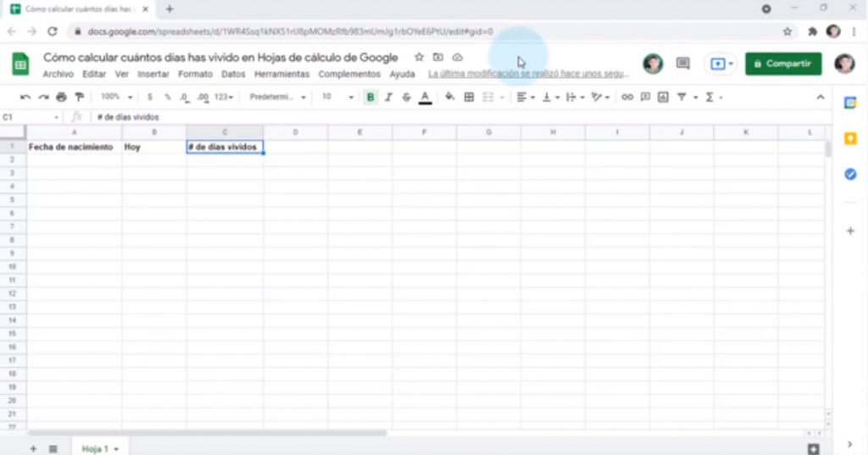This screenshot has height=455, width=868.
Task: Open the borders tool
Action: [469, 97]
